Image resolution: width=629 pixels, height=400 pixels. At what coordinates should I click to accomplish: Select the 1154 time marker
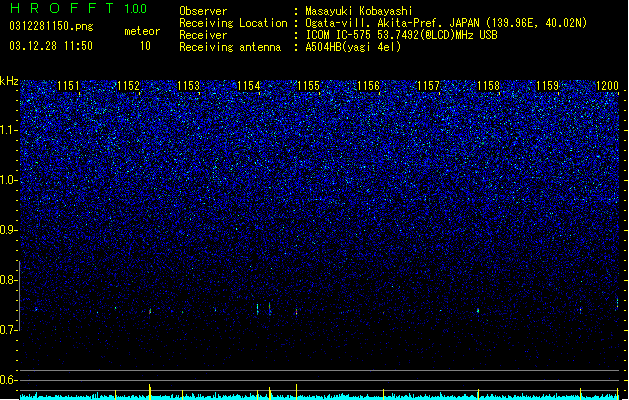[x=248, y=86]
